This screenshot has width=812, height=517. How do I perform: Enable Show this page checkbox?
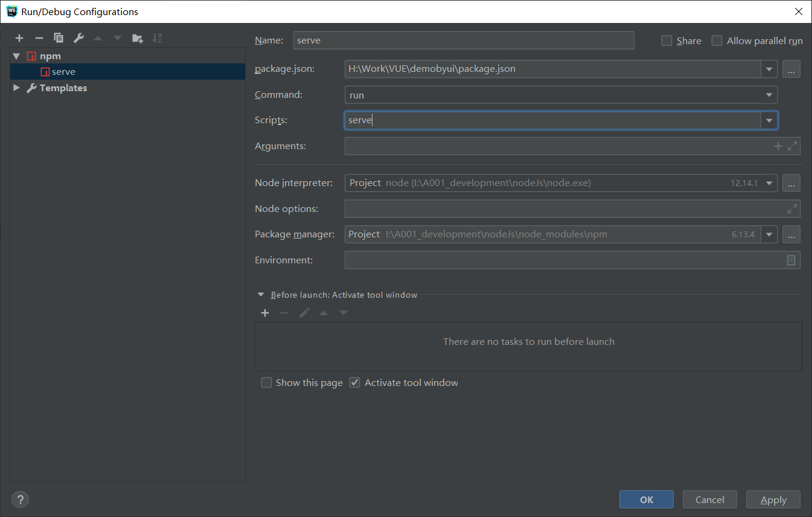point(266,382)
